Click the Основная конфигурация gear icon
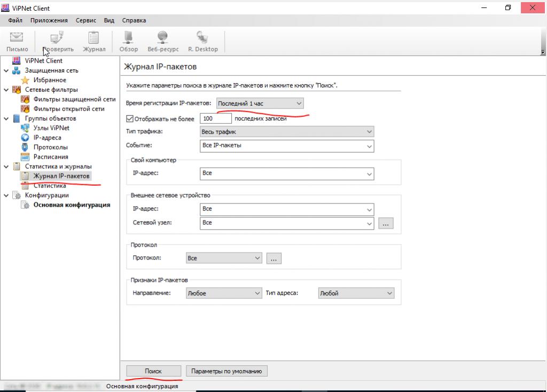This screenshot has height=392, width=547. (x=25, y=205)
